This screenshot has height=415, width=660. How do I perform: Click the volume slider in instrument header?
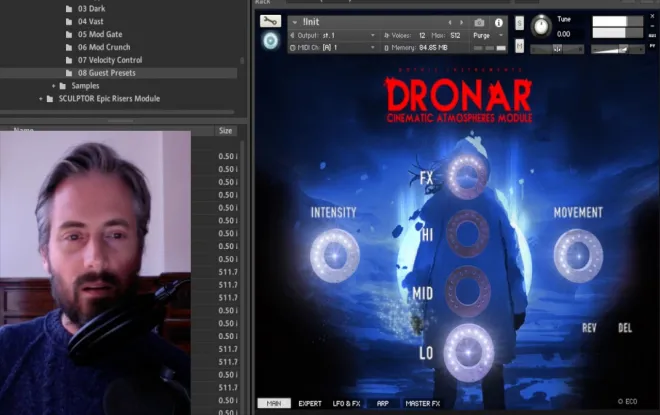point(618,49)
